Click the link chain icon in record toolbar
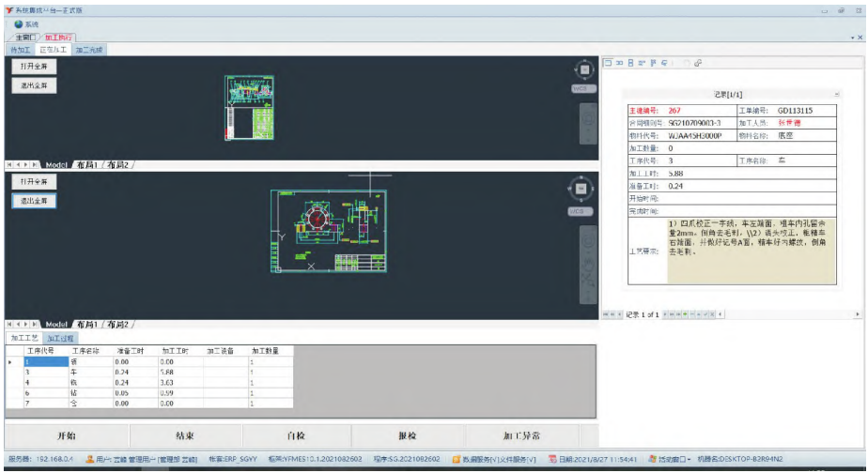868x473 pixels. tap(698, 63)
